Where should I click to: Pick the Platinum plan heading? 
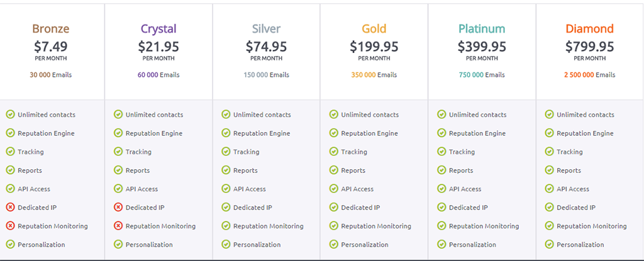point(482,29)
